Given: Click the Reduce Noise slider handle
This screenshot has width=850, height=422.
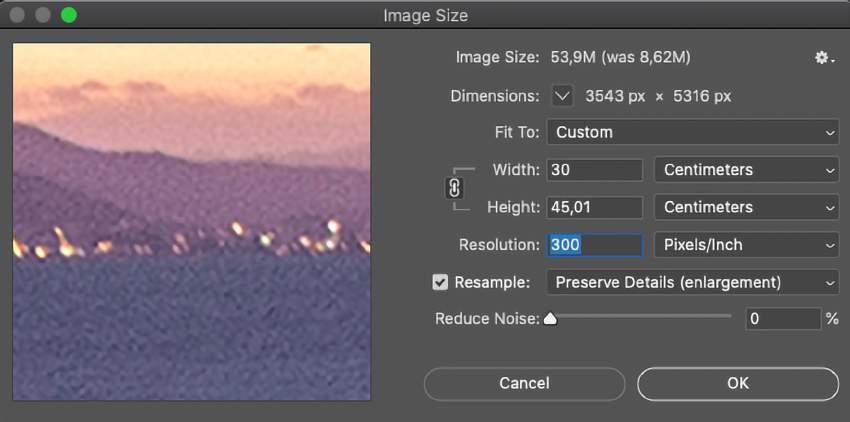Looking at the screenshot, I should point(550,319).
